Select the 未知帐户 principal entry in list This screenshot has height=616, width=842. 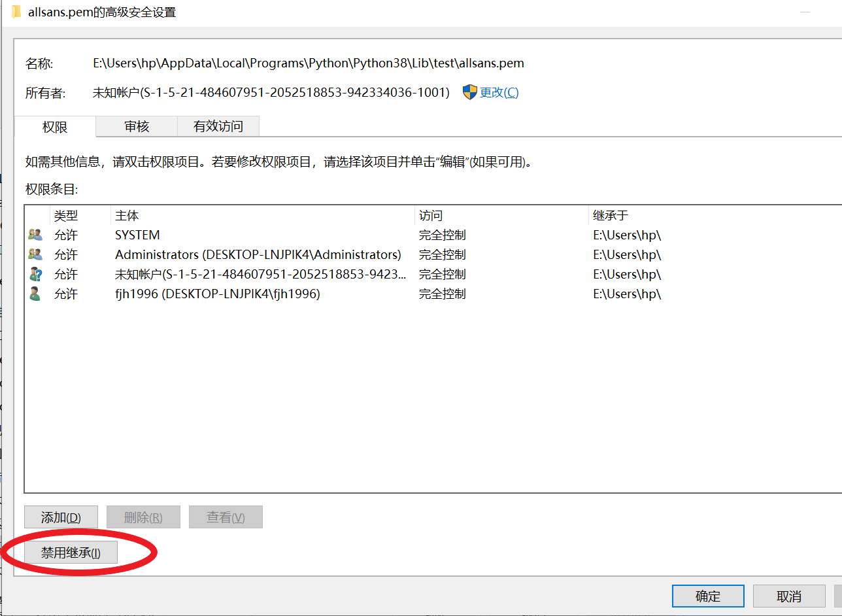tap(261, 274)
